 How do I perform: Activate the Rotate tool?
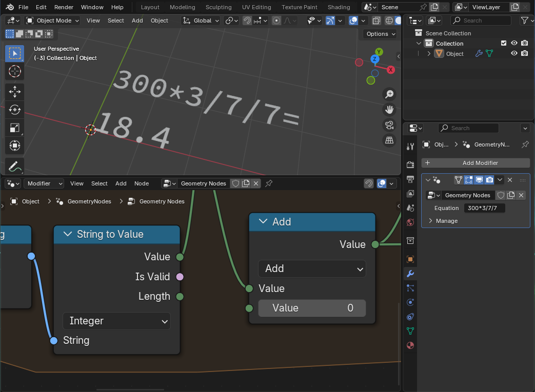coord(15,110)
